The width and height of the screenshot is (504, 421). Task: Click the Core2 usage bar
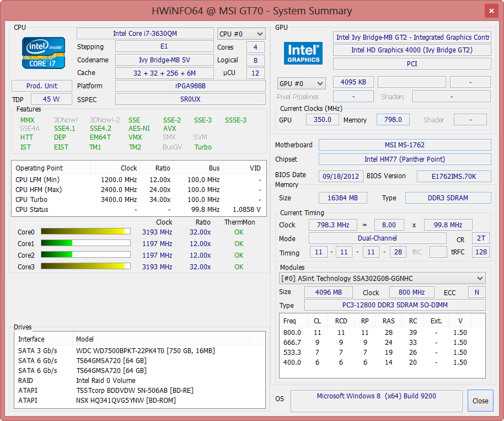pyautogui.click(x=86, y=255)
